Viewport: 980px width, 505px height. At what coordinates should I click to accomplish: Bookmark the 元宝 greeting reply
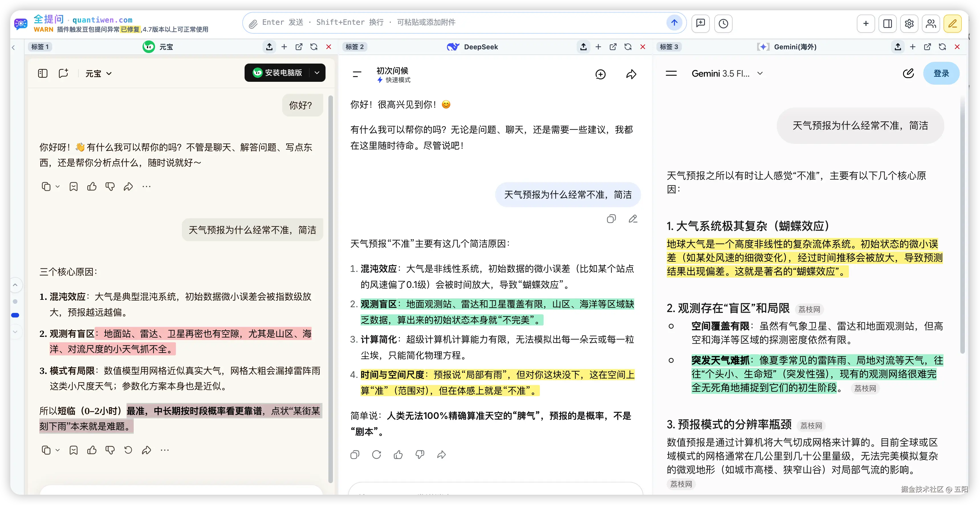point(74,186)
